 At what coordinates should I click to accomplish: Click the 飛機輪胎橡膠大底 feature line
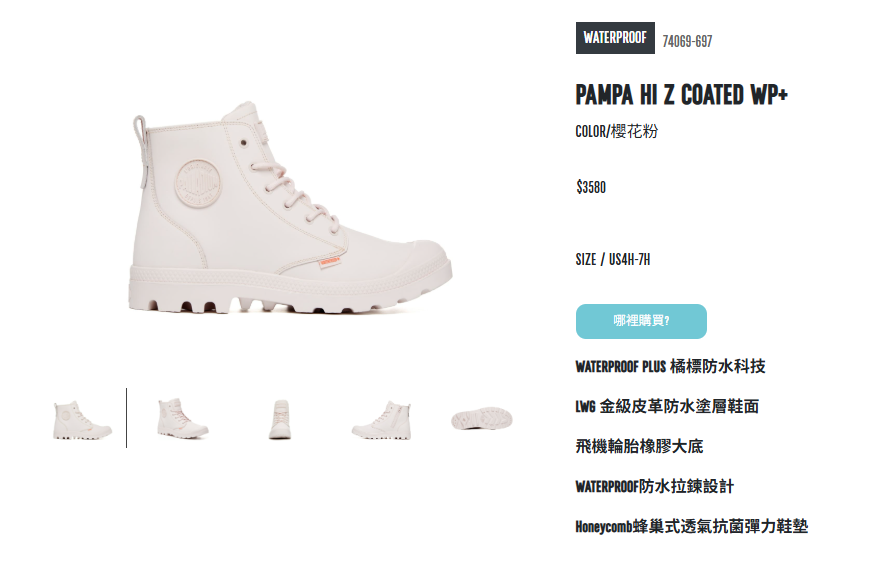point(639,446)
